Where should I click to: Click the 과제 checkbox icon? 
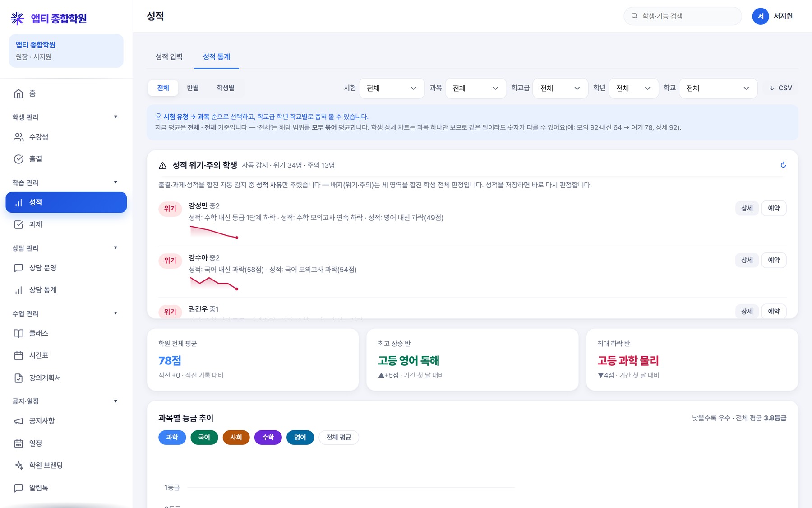pos(18,224)
